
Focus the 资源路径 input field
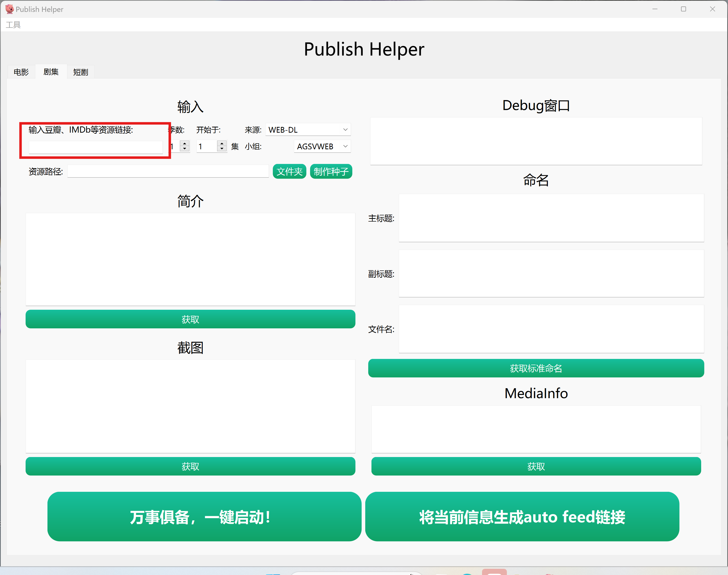[x=168, y=171]
